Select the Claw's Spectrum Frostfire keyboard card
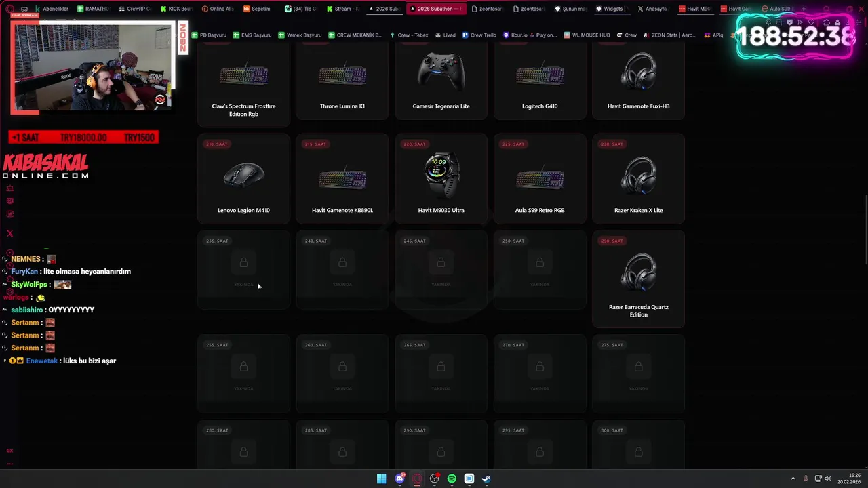The height and width of the screenshot is (488, 868). click(243, 85)
